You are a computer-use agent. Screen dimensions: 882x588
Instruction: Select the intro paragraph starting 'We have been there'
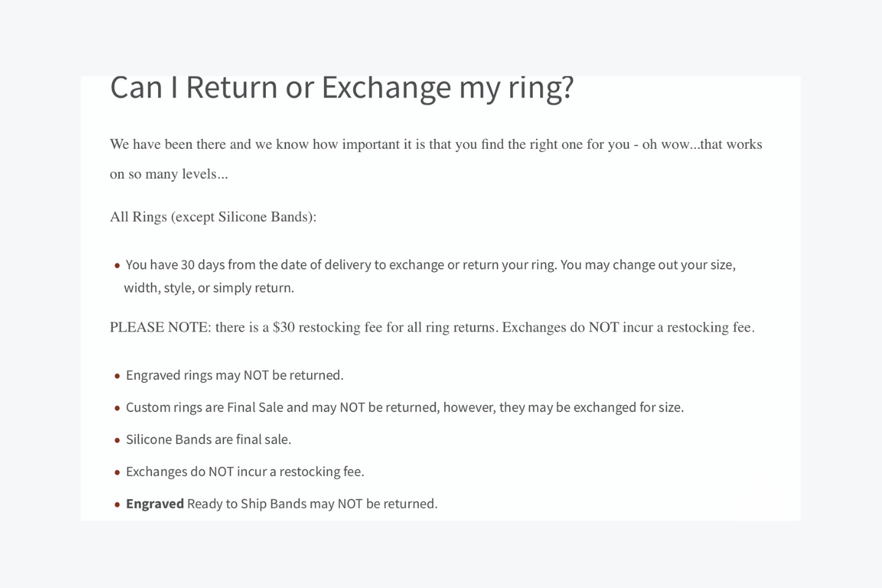tap(436, 159)
